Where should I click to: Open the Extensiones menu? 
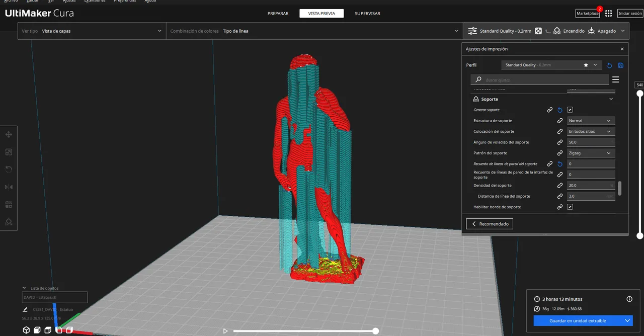(x=95, y=1)
